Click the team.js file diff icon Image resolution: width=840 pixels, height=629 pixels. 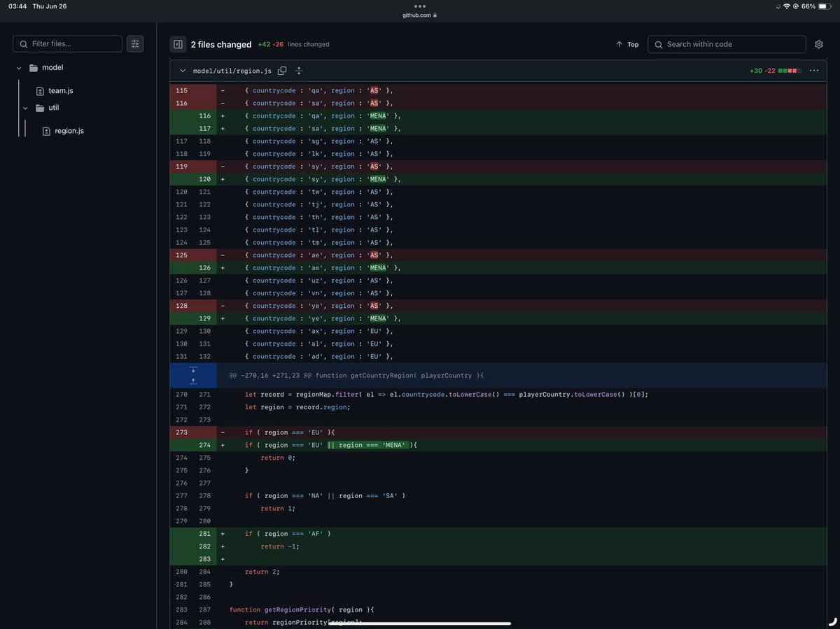pos(40,91)
